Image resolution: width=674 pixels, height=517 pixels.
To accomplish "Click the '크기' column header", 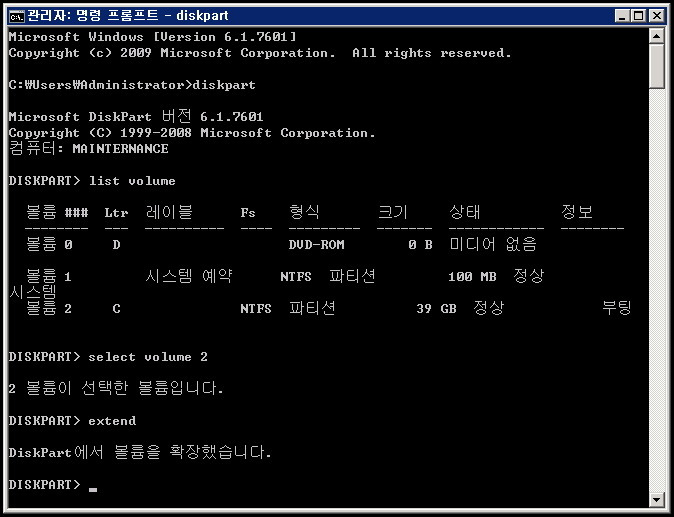I will pyautogui.click(x=392, y=212).
